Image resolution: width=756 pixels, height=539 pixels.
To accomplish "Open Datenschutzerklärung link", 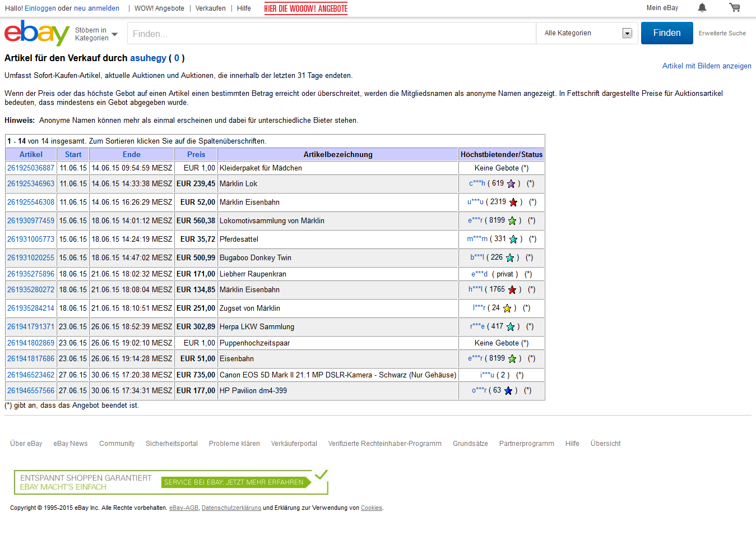I will (231, 508).
